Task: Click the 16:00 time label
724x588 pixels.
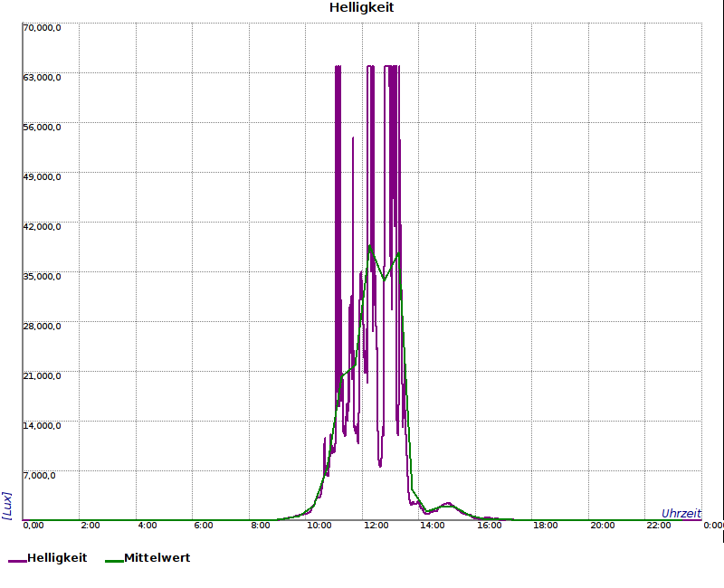Action: click(x=489, y=526)
